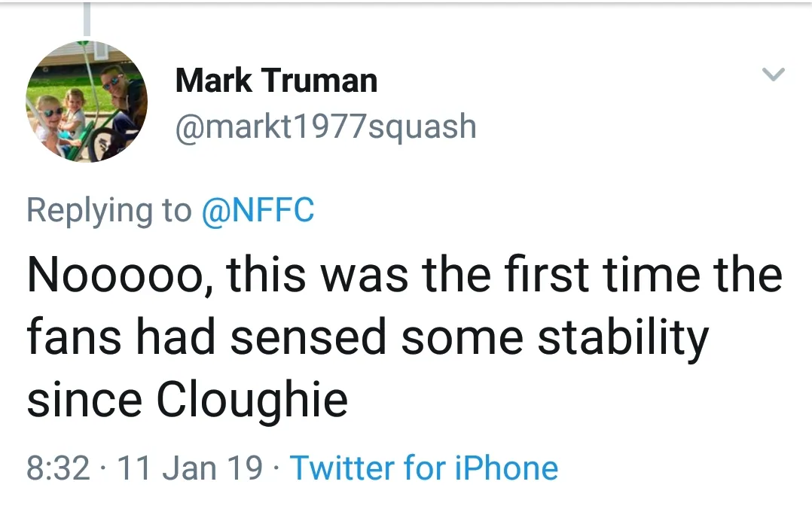Click the 11 Jan 19 date

pos(191,467)
